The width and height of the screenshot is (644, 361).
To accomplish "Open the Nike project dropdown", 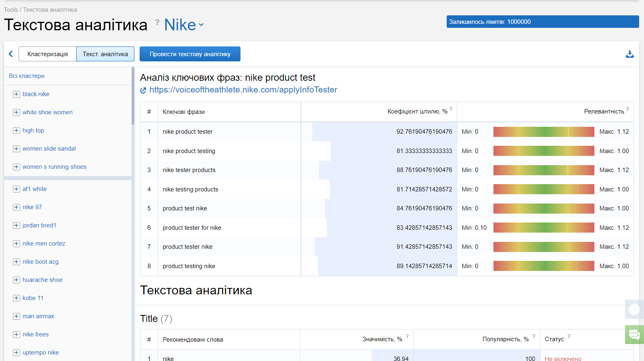I will click(184, 25).
